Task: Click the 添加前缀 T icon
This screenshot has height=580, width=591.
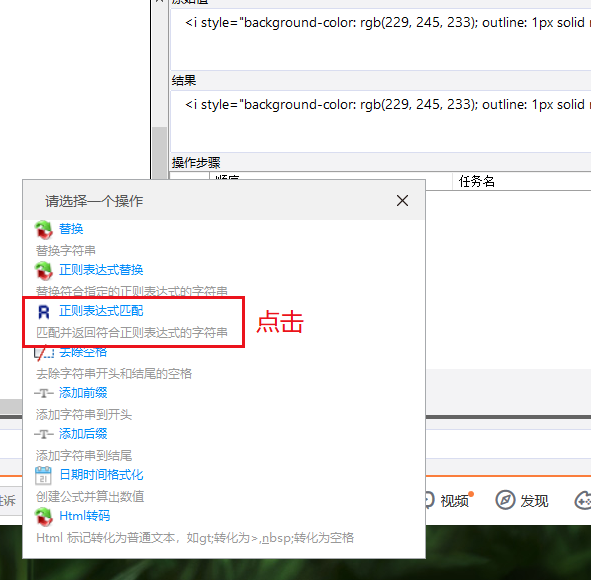Action: pos(44,393)
